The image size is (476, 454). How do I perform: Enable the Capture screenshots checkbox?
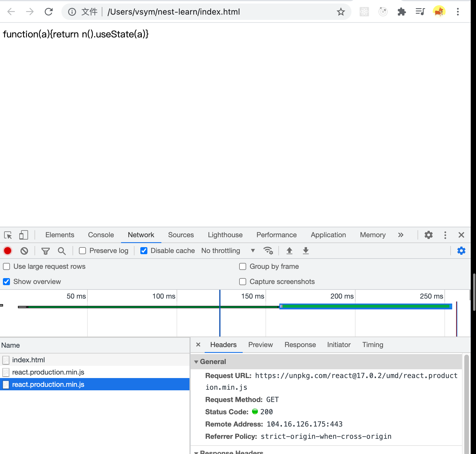coord(243,282)
